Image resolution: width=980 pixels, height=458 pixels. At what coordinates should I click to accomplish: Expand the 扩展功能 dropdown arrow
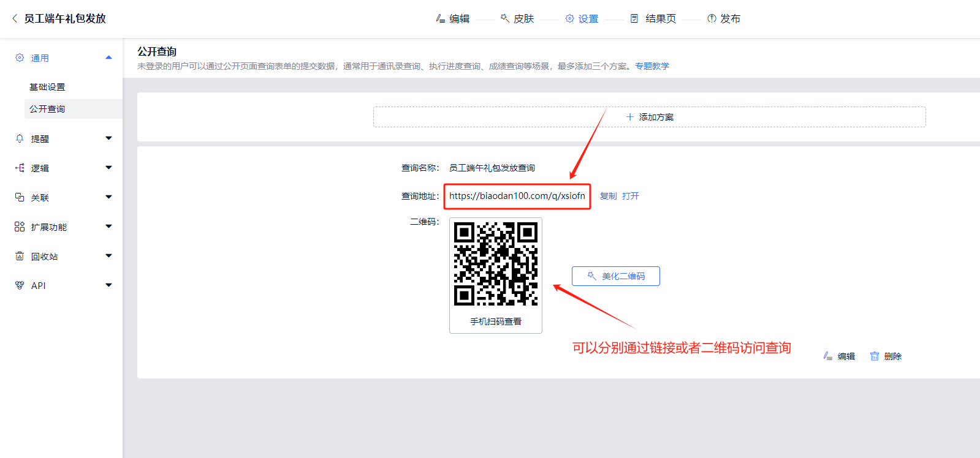(108, 227)
